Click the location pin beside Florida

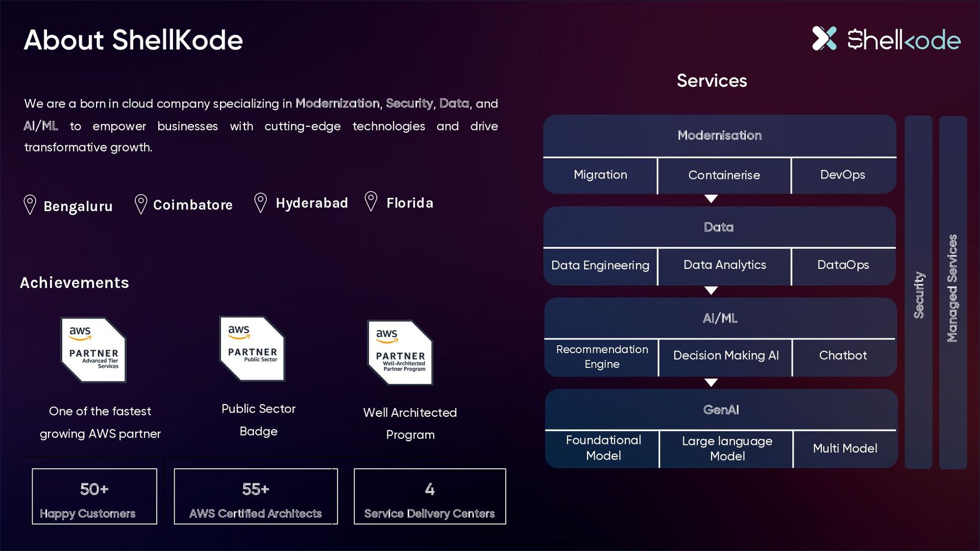pos(371,201)
